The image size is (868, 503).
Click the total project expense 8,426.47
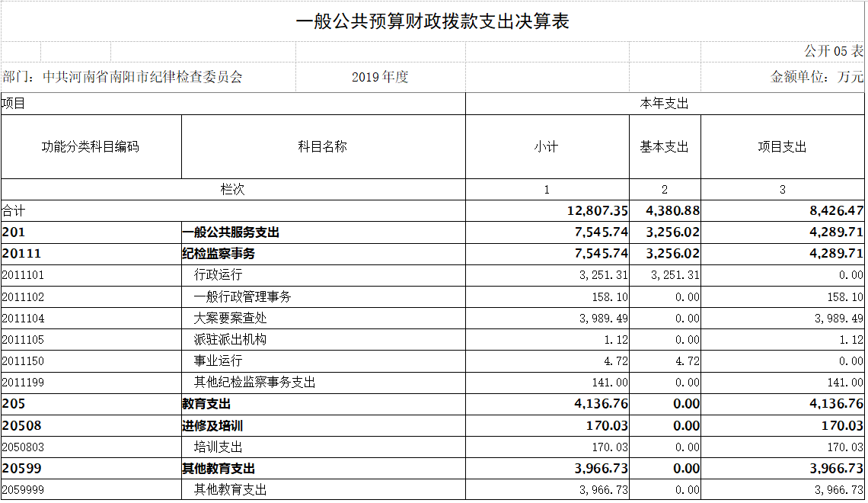tap(837, 210)
